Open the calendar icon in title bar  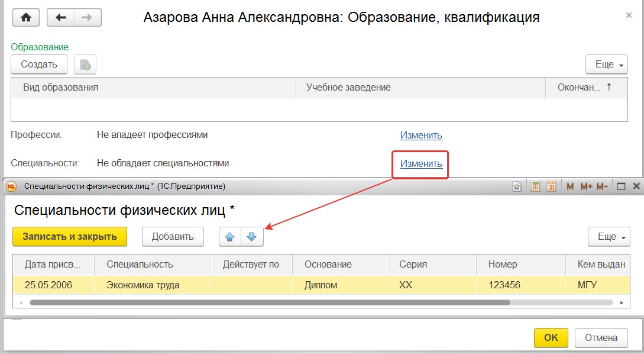pyautogui.click(x=551, y=186)
